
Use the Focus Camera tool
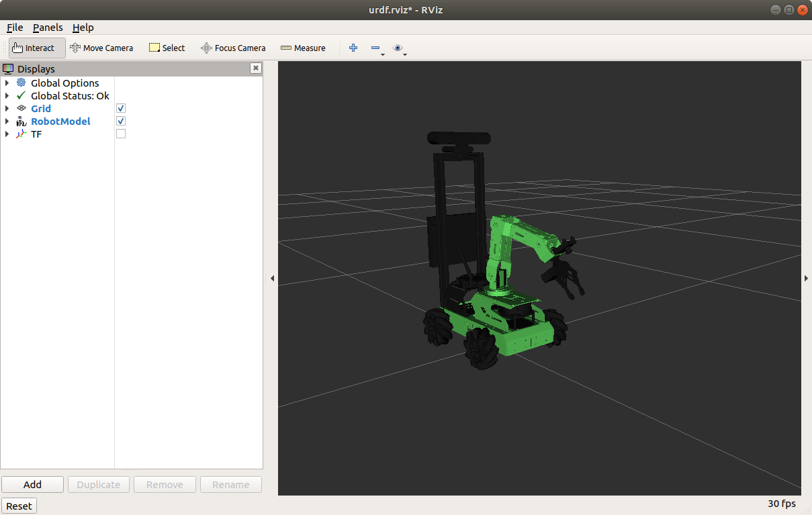point(233,48)
